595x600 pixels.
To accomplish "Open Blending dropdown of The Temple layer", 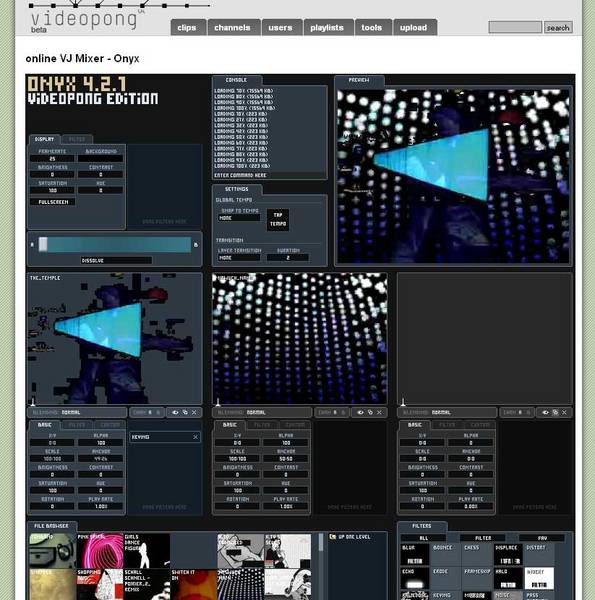I will pyautogui.click(x=77, y=412).
